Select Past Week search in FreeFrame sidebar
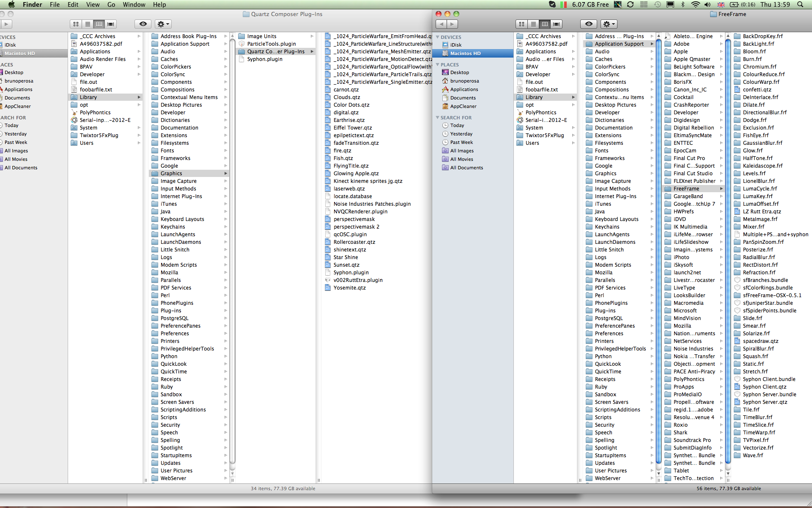Image resolution: width=812 pixels, height=508 pixels. coord(472,142)
